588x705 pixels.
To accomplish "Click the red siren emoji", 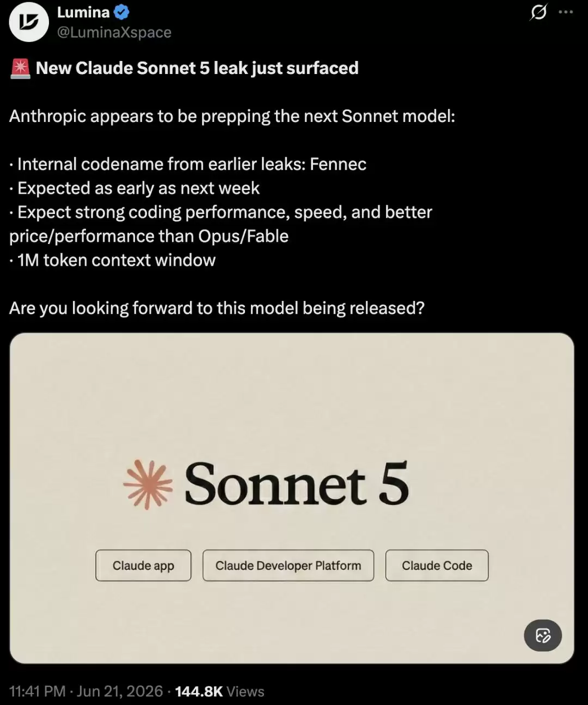I will (x=20, y=69).
